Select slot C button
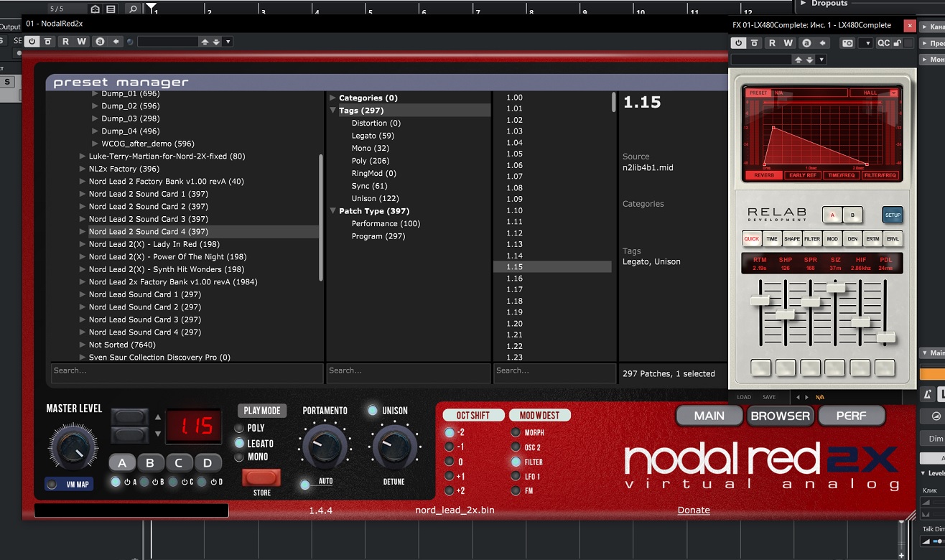The height and width of the screenshot is (560, 945). pyautogui.click(x=179, y=463)
